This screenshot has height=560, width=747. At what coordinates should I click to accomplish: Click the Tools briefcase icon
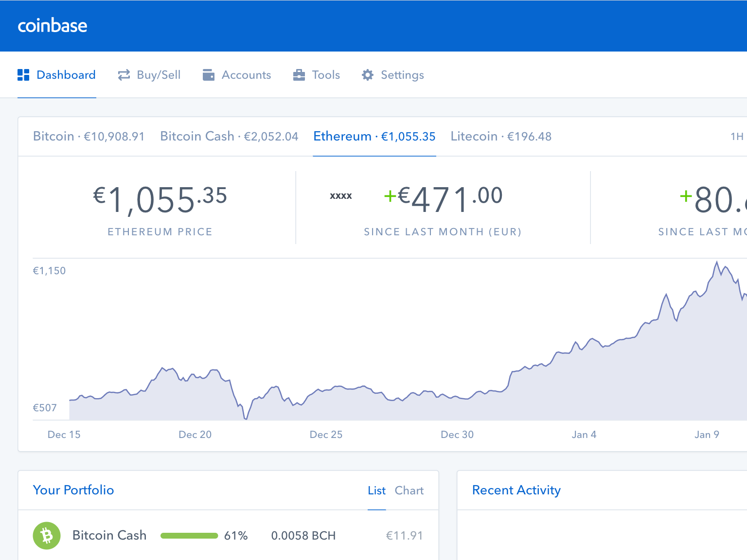pos(299,74)
